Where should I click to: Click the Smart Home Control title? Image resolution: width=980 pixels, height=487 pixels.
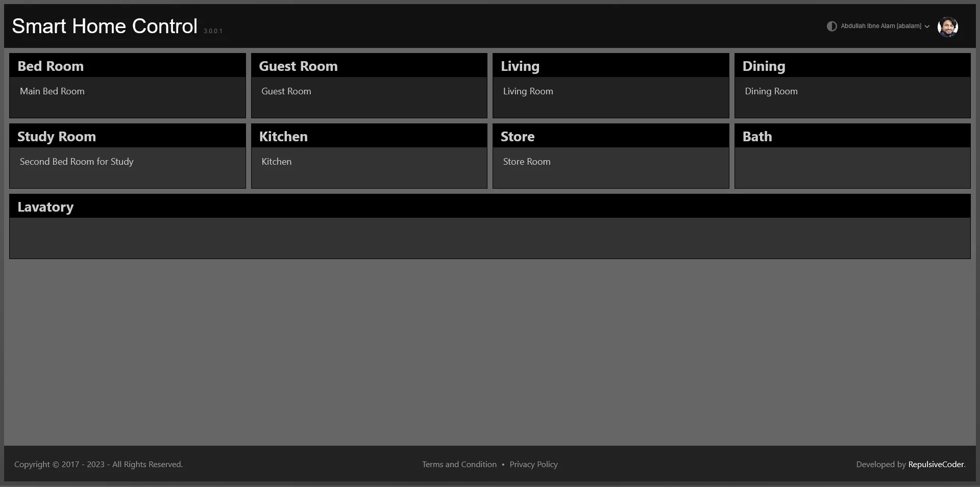click(x=105, y=26)
